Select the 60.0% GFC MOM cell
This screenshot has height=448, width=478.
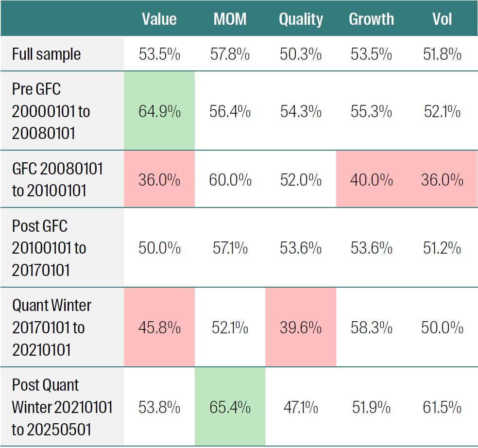(x=230, y=180)
